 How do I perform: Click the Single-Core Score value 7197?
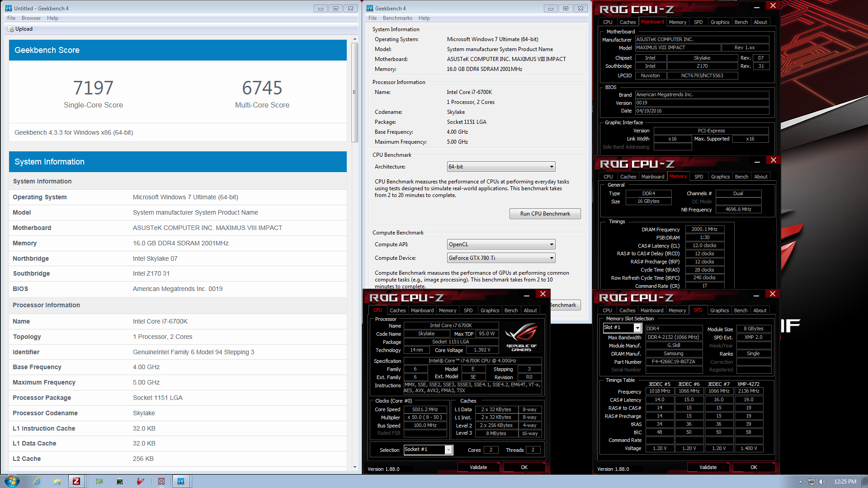(x=93, y=88)
